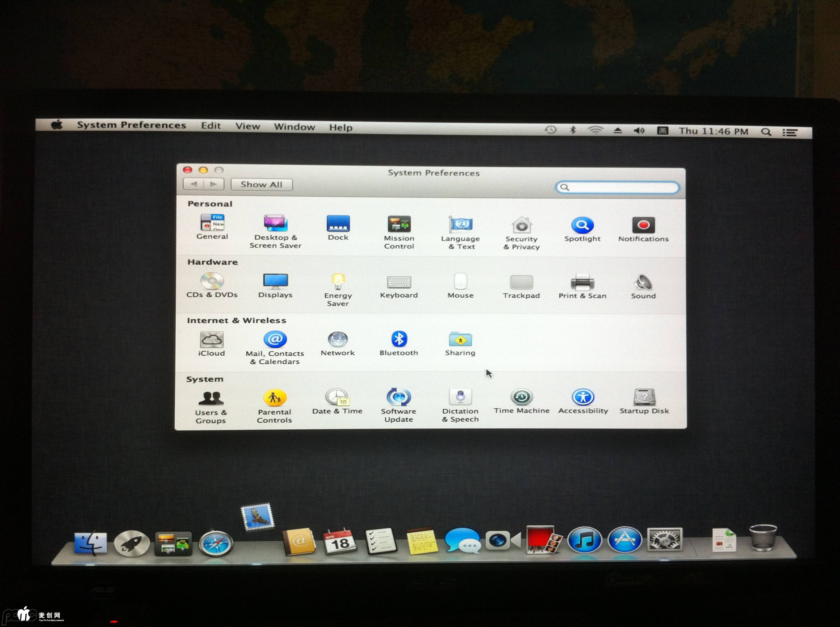Click the Show All button
The height and width of the screenshot is (627, 840).
coord(261,185)
